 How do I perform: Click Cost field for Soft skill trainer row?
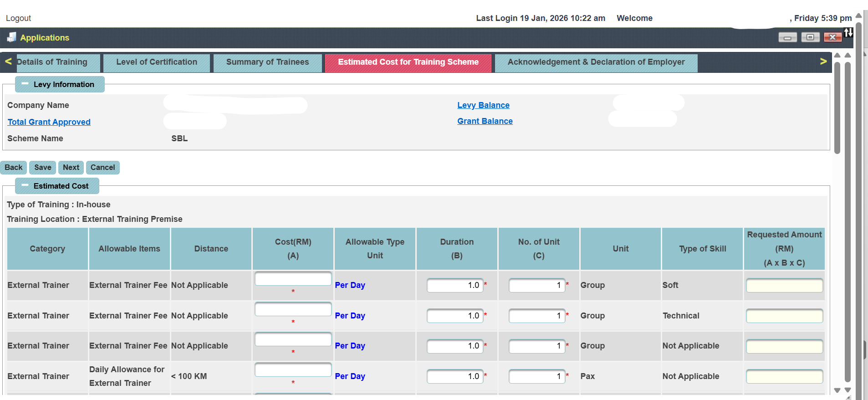click(x=293, y=279)
